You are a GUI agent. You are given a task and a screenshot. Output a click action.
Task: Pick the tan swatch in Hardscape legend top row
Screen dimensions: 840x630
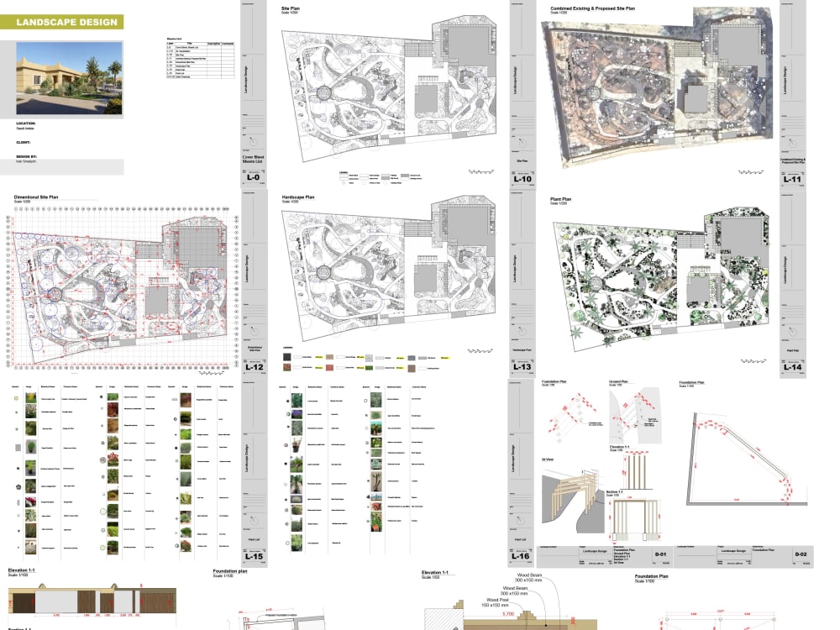coord(330,357)
